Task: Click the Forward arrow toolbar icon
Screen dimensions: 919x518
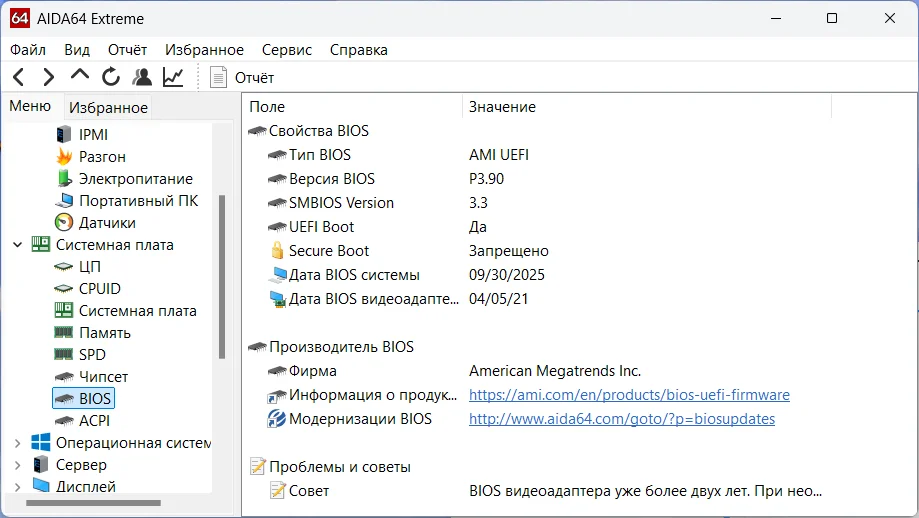Action: point(48,77)
